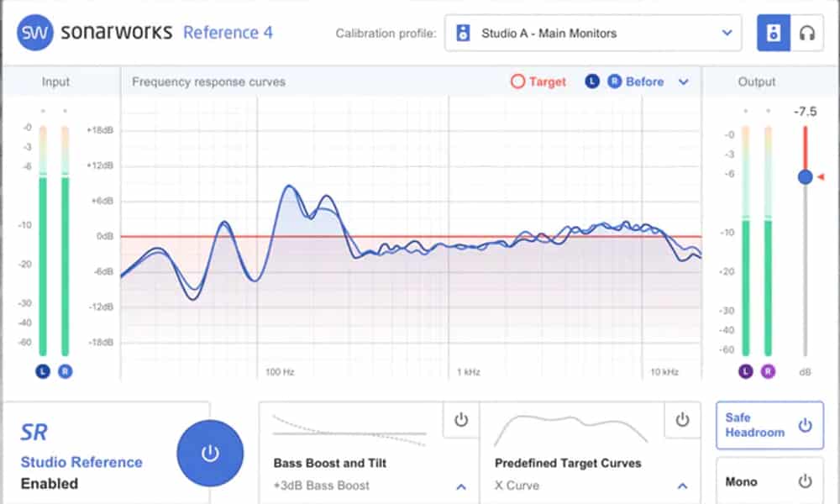This screenshot has width=840, height=504.
Task: Toggle left channel Before curve
Action: pos(592,81)
